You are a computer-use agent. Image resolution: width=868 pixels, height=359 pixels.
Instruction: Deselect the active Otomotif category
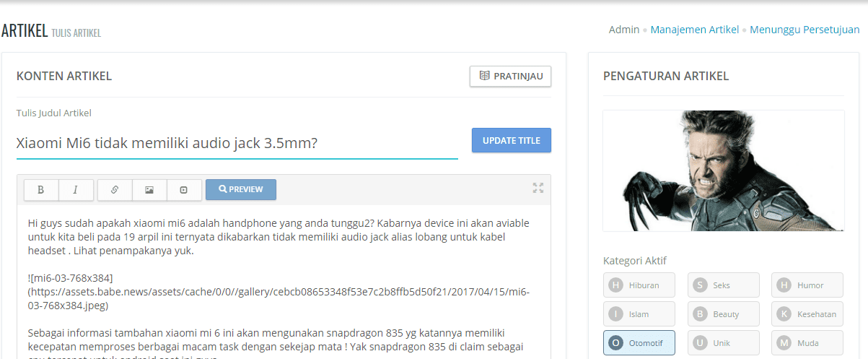(x=639, y=343)
